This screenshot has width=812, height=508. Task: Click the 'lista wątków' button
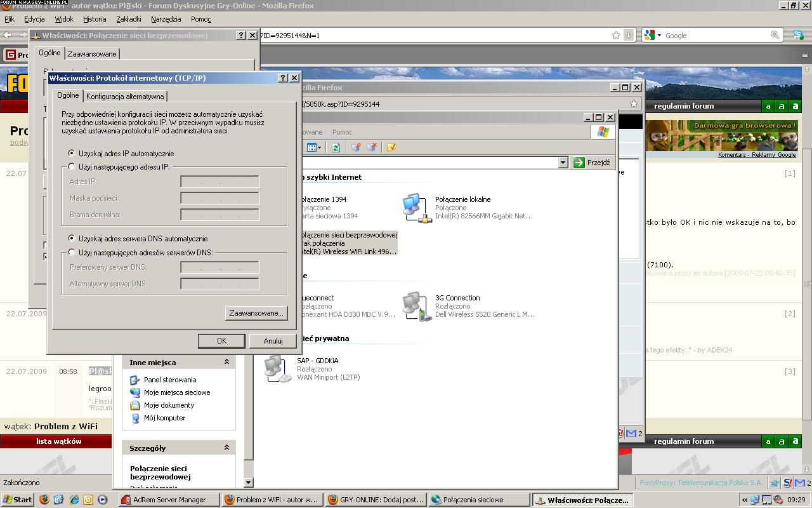(x=58, y=441)
